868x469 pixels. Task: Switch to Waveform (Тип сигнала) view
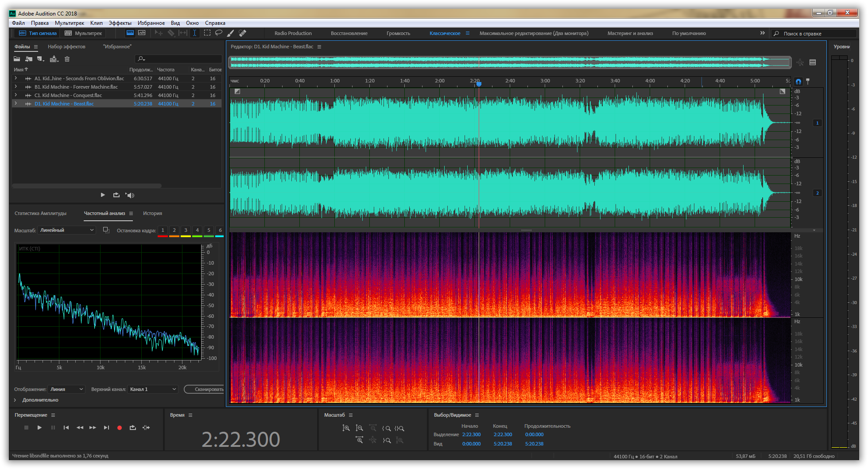click(38, 33)
